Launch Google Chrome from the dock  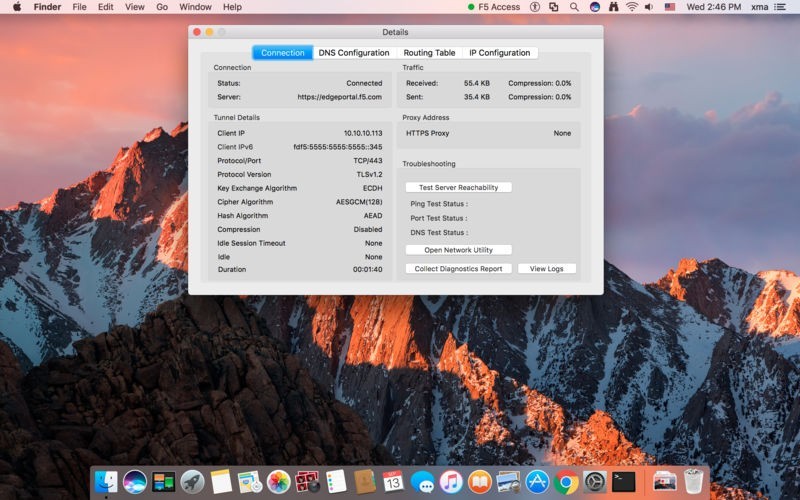pyautogui.click(x=567, y=482)
